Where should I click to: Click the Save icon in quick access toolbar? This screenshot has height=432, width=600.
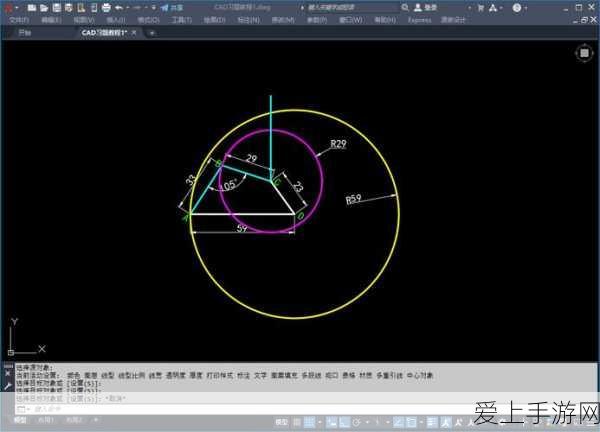57,8
